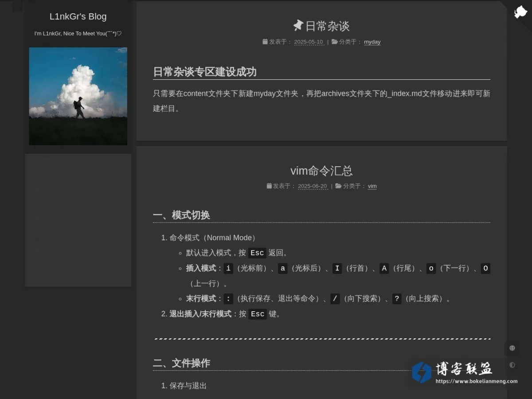This screenshot has width=532, height=399.
Task: Click the heading 一、模式切换
Action: tap(181, 215)
